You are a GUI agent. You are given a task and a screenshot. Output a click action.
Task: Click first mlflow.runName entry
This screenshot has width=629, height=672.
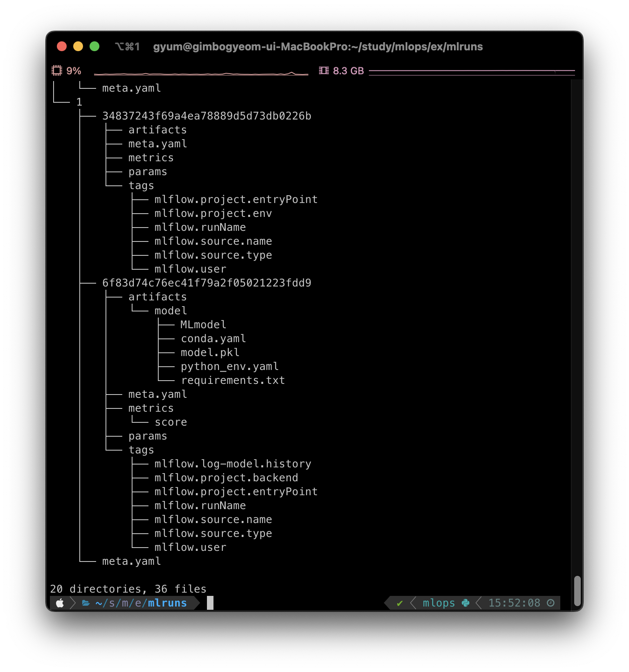click(x=200, y=227)
